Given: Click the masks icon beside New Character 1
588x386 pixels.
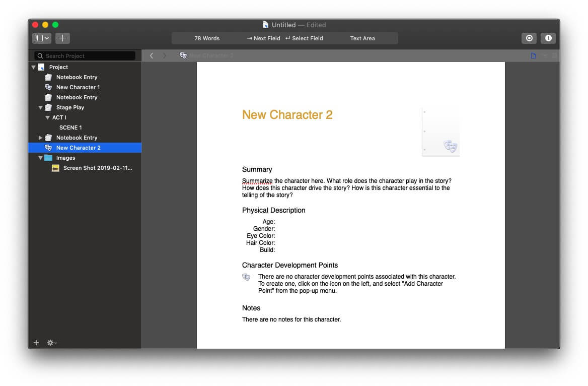Looking at the screenshot, I should tap(48, 87).
